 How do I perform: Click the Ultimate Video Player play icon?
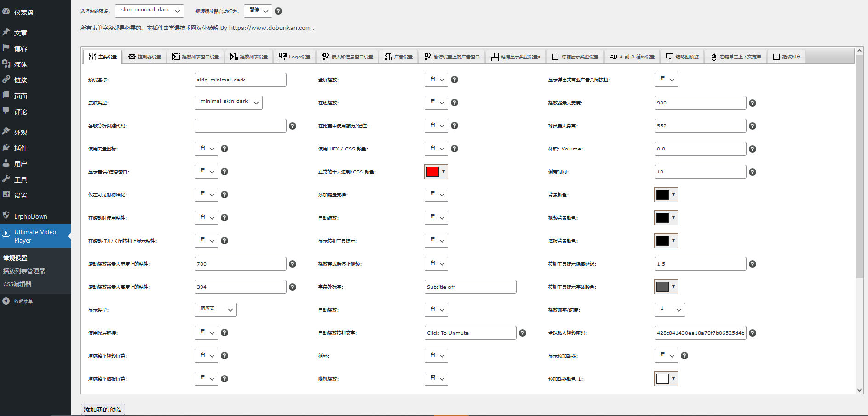pos(6,233)
